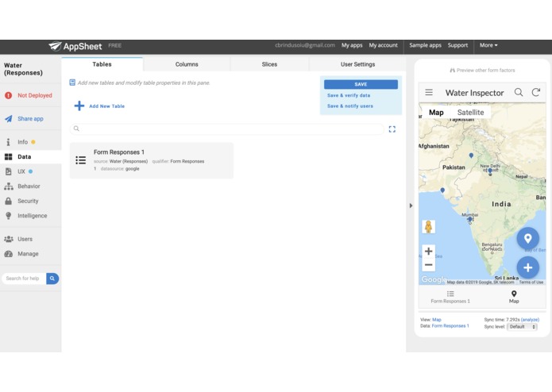The image size is (552, 392).
Task: Click the blue SAVE button
Action: [x=361, y=84]
